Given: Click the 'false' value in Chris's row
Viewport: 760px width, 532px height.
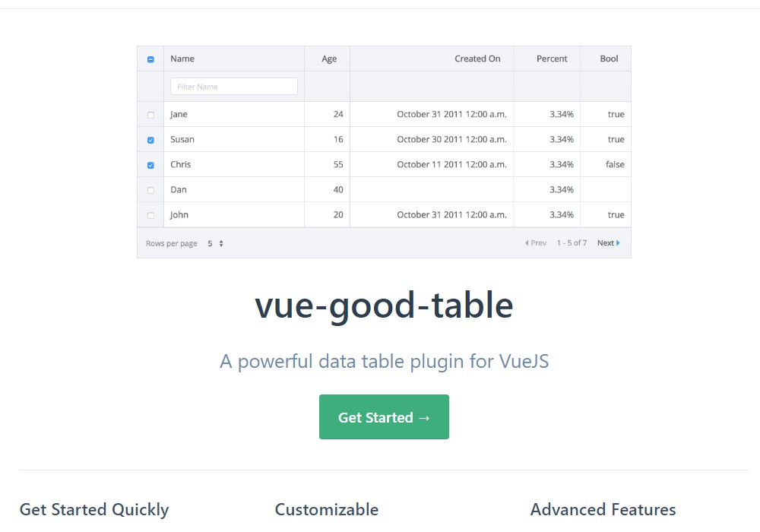Looking at the screenshot, I should click(615, 164).
